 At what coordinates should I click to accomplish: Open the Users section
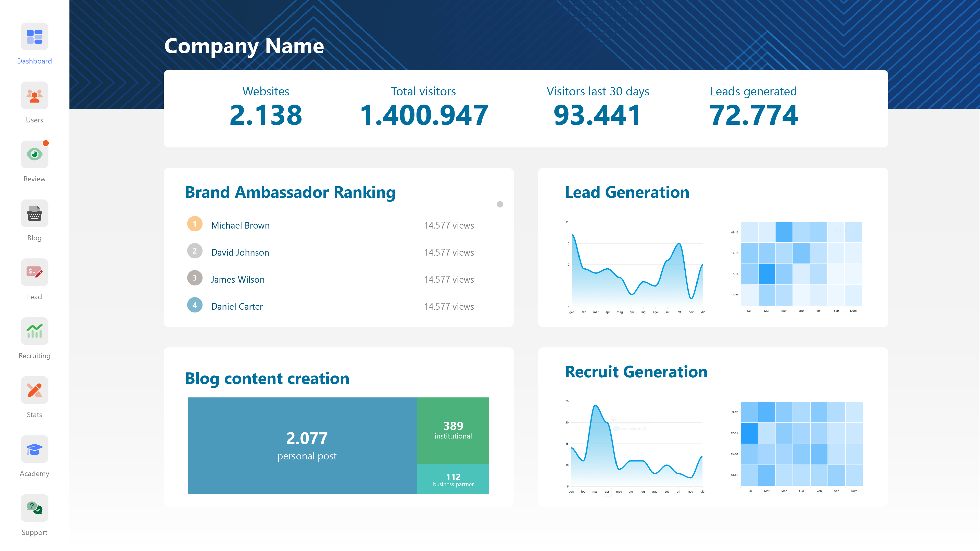[x=34, y=95]
